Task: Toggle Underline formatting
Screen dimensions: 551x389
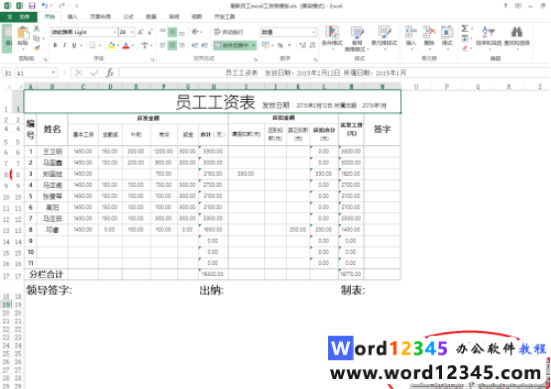Action: coord(74,45)
